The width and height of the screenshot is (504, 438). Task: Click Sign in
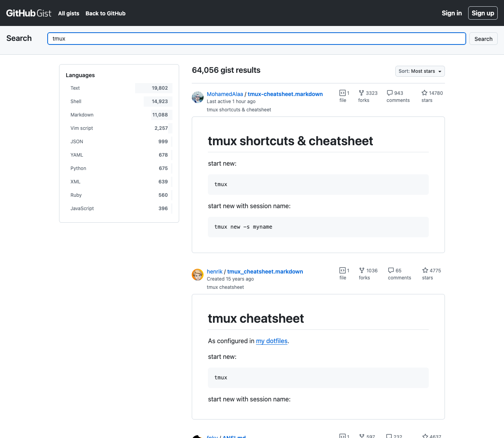click(x=452, y=13)
